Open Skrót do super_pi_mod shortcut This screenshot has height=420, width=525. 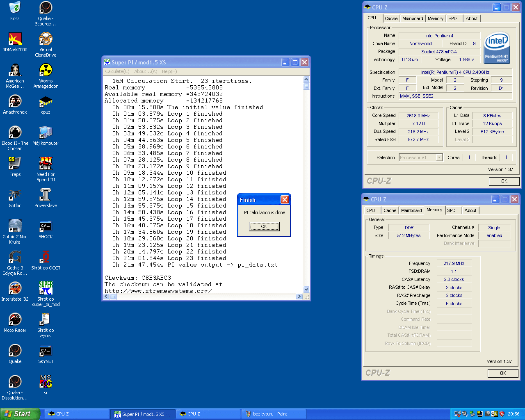click(x=46, y=294)
